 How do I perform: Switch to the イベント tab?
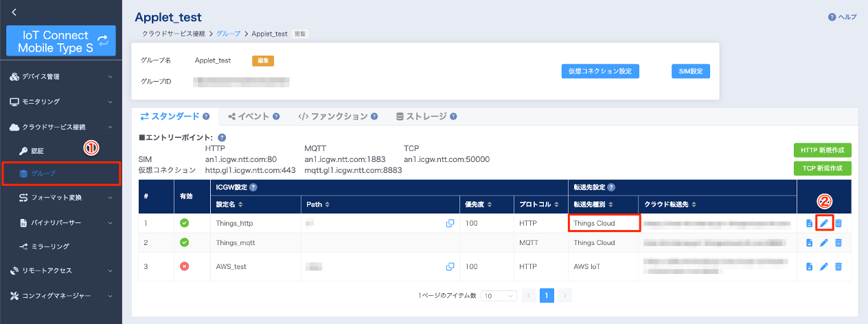(253, 117)
